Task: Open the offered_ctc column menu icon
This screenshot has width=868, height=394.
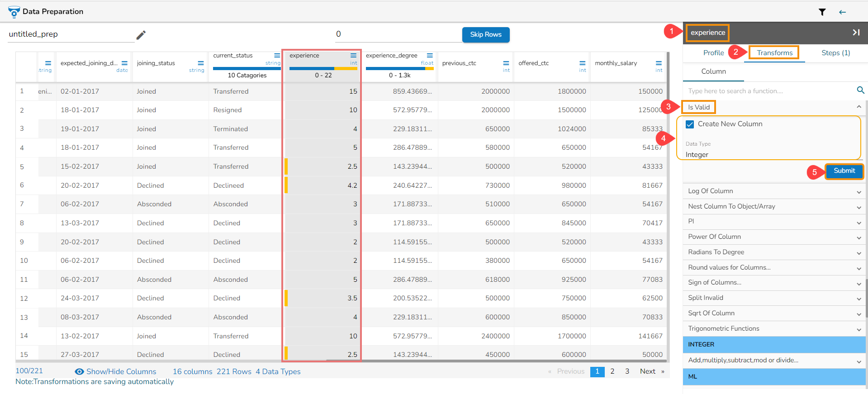Action: click(x=582, y=63)
